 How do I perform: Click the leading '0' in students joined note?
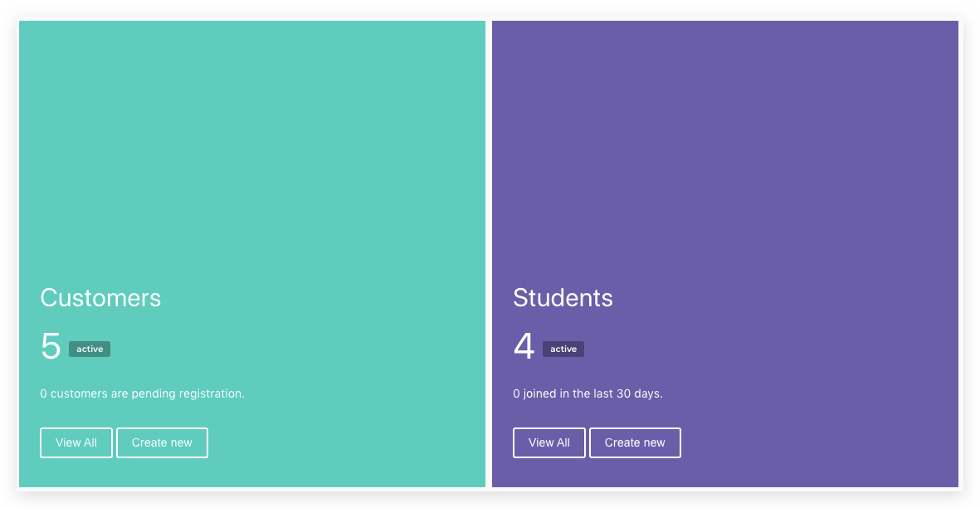coord(516,393)
